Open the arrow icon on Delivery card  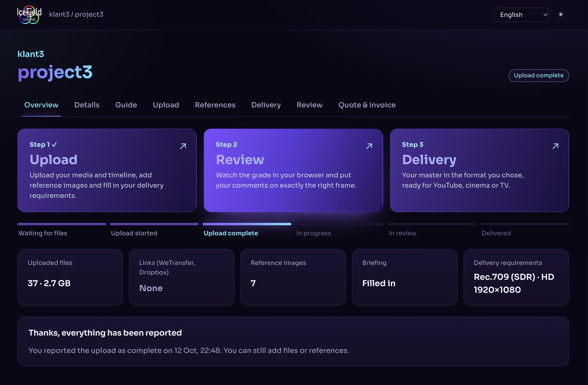pyautogui.click(x=555, y=146)
